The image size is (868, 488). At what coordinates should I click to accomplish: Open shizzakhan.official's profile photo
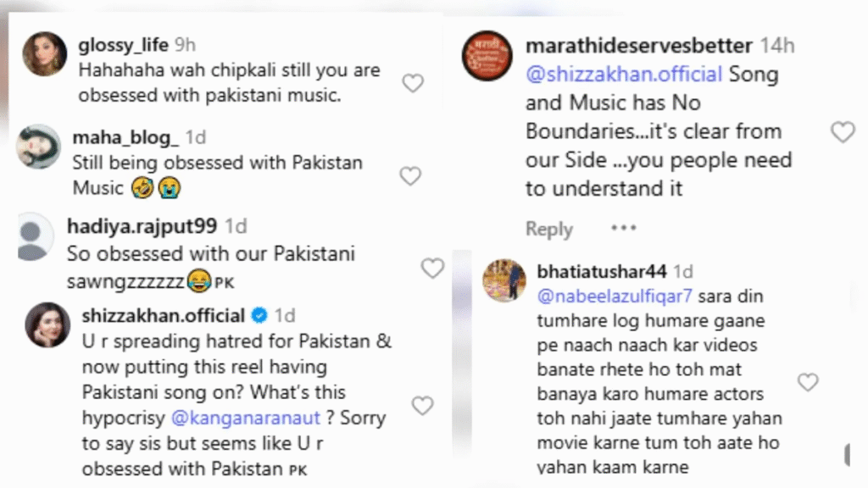pos(48,324)
